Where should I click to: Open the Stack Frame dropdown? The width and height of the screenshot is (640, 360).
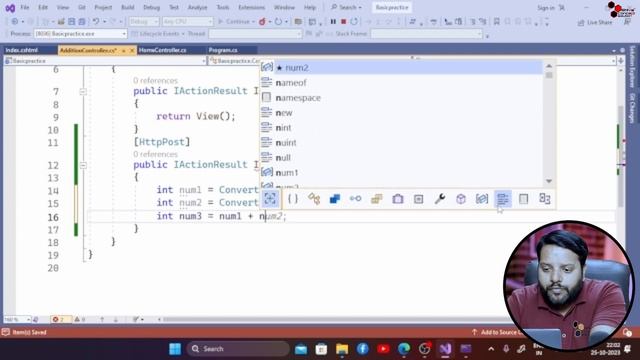click(427, 33)
